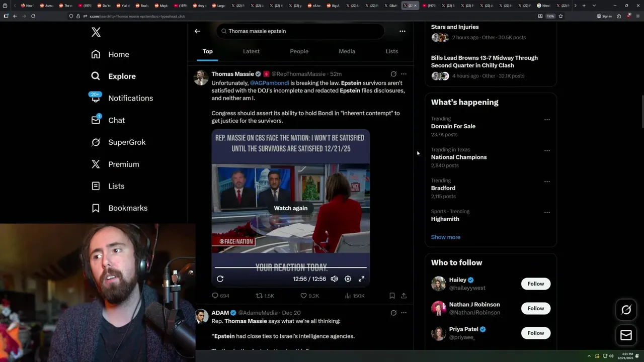Open options for Domain For Sale trend

click(x=547, y=120)
